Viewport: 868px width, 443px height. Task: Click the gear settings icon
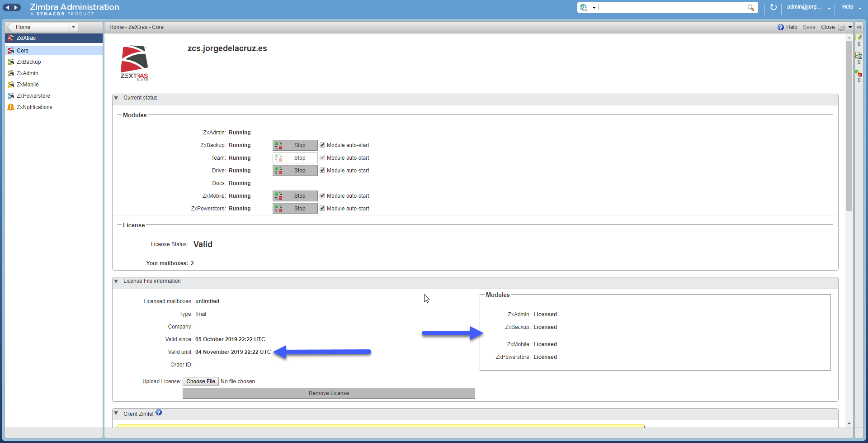(x=841, y=27)
